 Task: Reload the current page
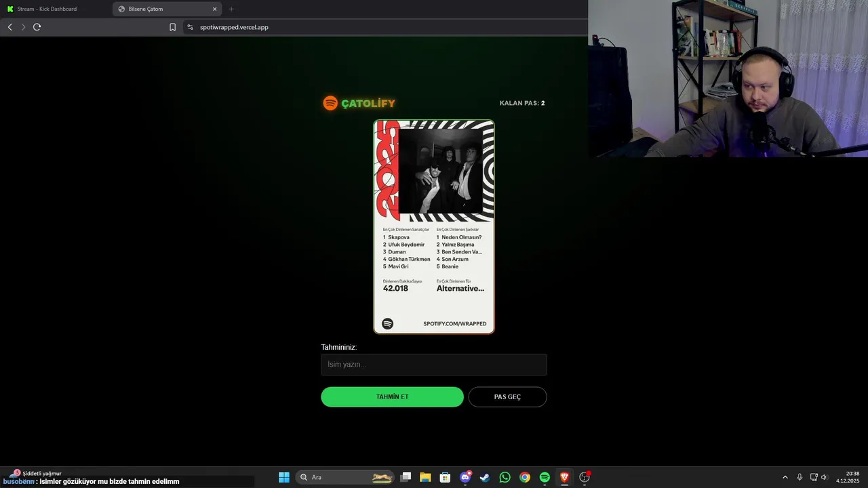coord(37,27)
